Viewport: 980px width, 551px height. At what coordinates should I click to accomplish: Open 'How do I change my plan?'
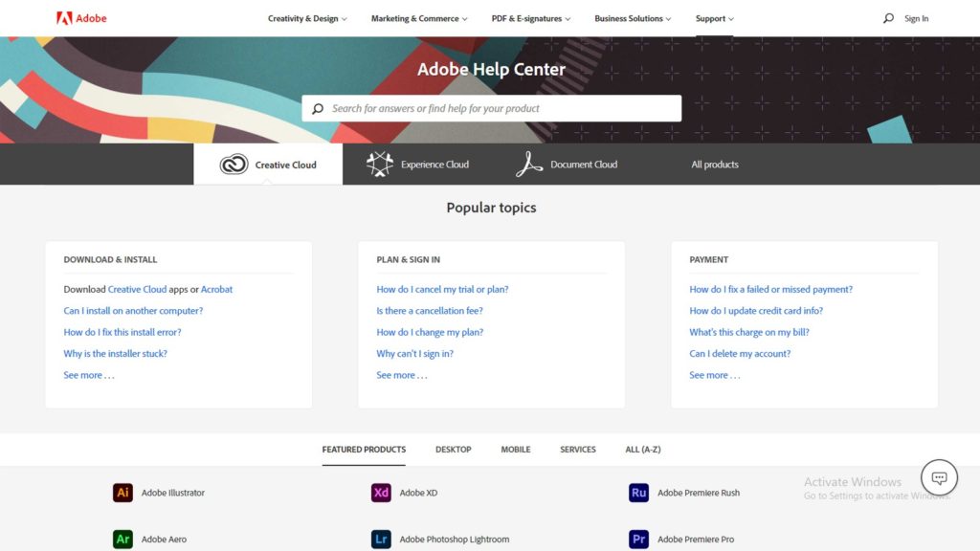point(430,332)
